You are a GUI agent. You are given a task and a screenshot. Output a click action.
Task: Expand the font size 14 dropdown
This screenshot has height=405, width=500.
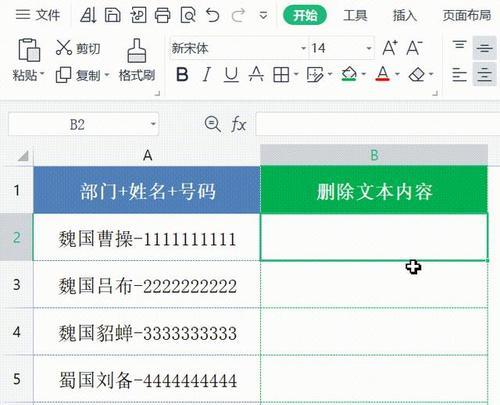[x=369, y=48]
